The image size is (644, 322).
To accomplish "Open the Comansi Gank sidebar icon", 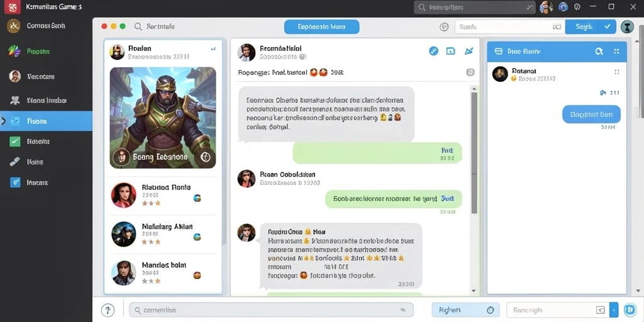I will pos(14,26).
